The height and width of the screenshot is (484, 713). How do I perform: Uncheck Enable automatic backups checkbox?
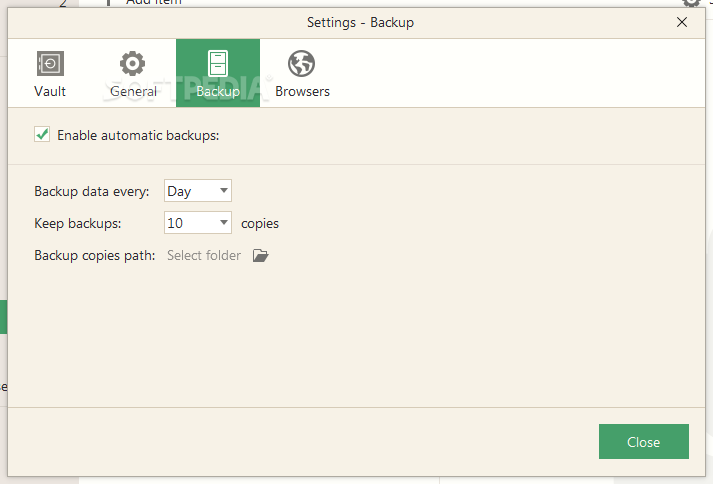[x=42, y=135]
